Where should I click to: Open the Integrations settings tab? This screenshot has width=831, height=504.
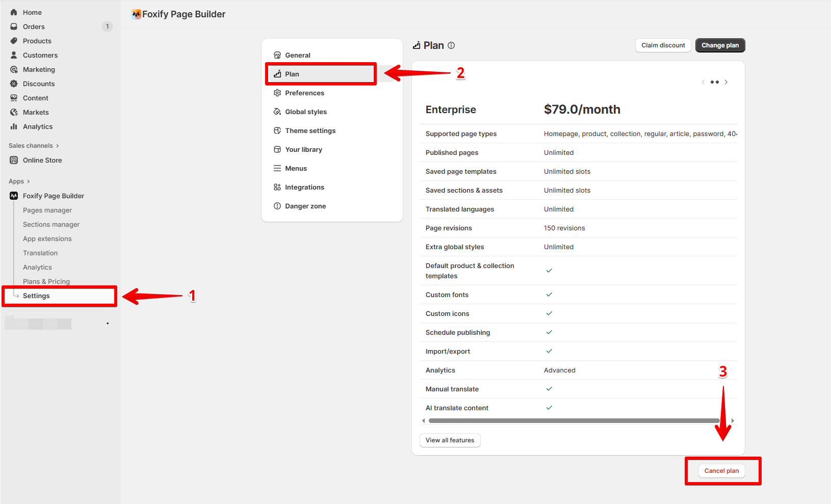(x=332, y=187)
